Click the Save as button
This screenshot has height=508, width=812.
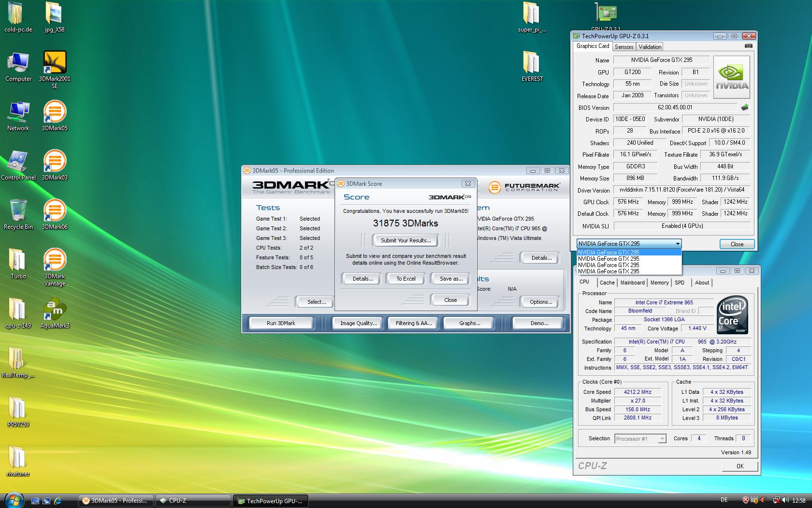[x=451, y=279]
